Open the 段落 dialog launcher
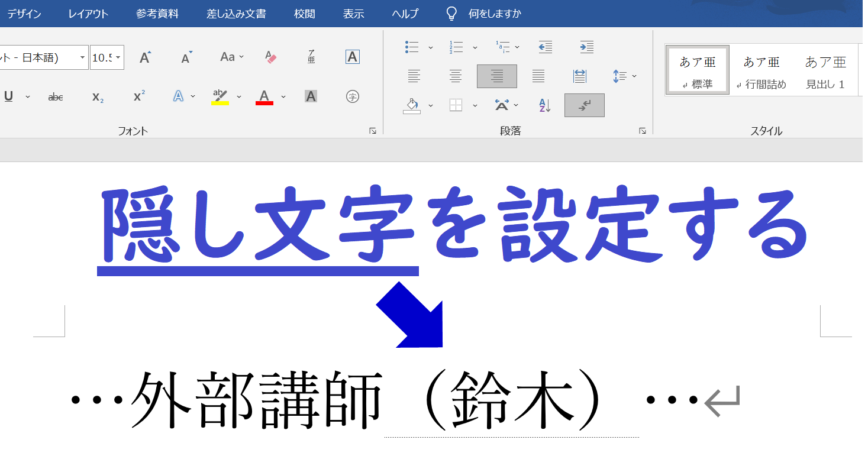The width and height of the screenshot is (868, 456). click(x=643, y=131)
